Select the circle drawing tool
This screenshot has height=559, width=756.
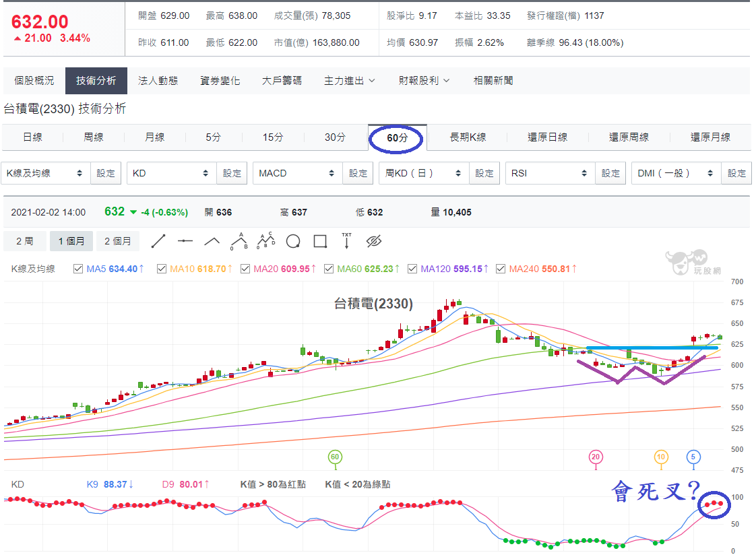click(293, 241)
